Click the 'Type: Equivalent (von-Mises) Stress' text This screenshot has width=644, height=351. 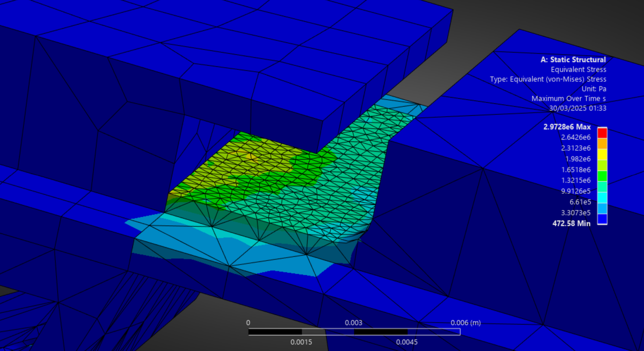548,79
